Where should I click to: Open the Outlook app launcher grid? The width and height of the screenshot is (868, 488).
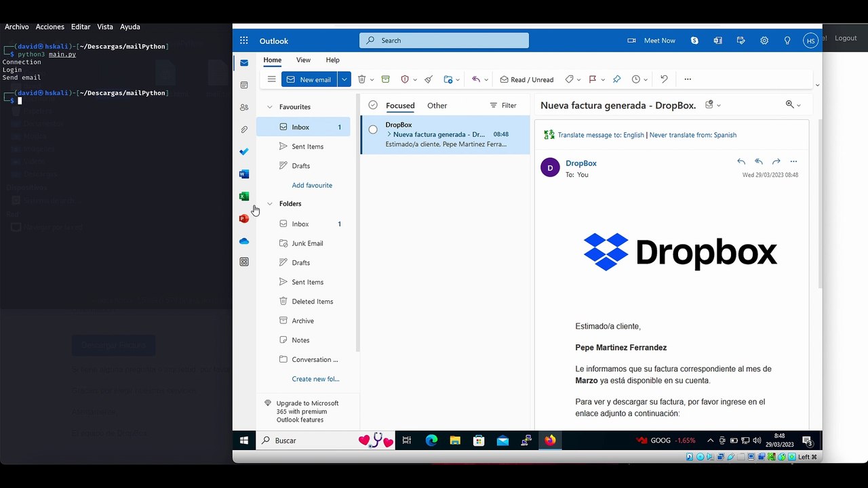(x=244, y=41)
